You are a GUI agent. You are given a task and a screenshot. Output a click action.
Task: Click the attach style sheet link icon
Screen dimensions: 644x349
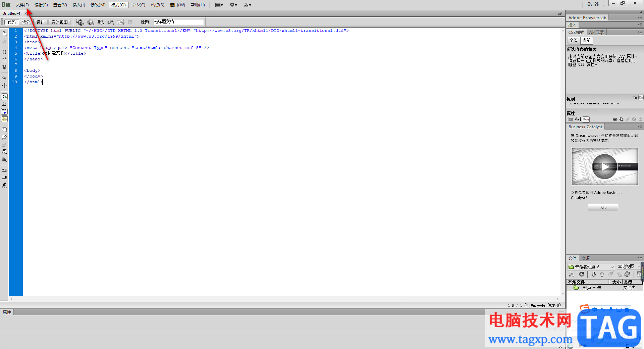pyautogui.click(x=615, y=119)
